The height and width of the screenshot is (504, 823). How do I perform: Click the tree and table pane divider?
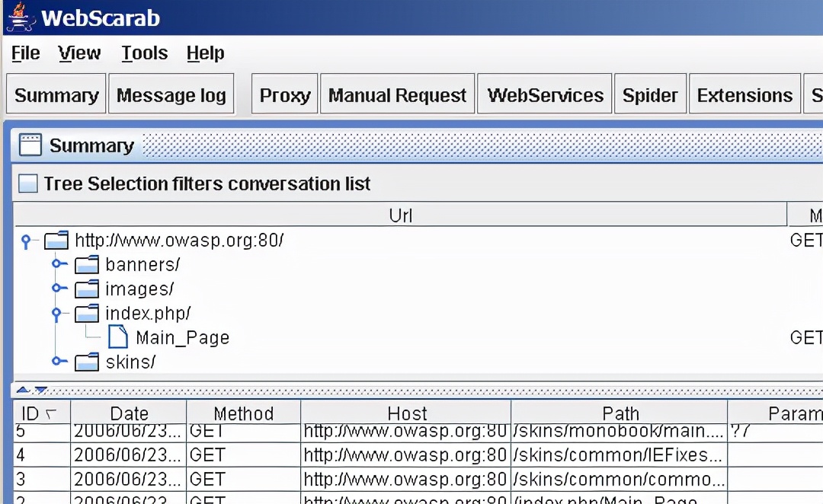click(418, 390)
